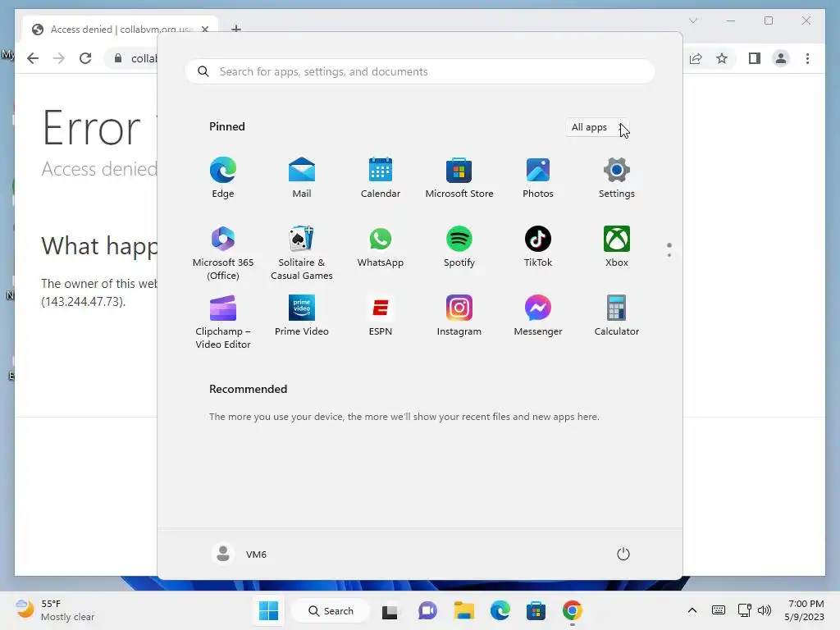Launch the Calculator app
The image size is (840, 630).
point(617,316)
